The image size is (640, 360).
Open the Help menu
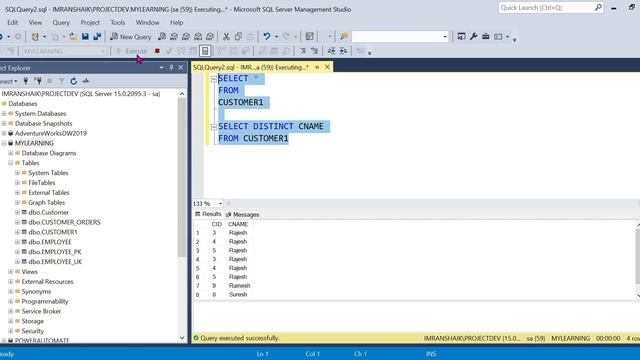coord(176,22)
